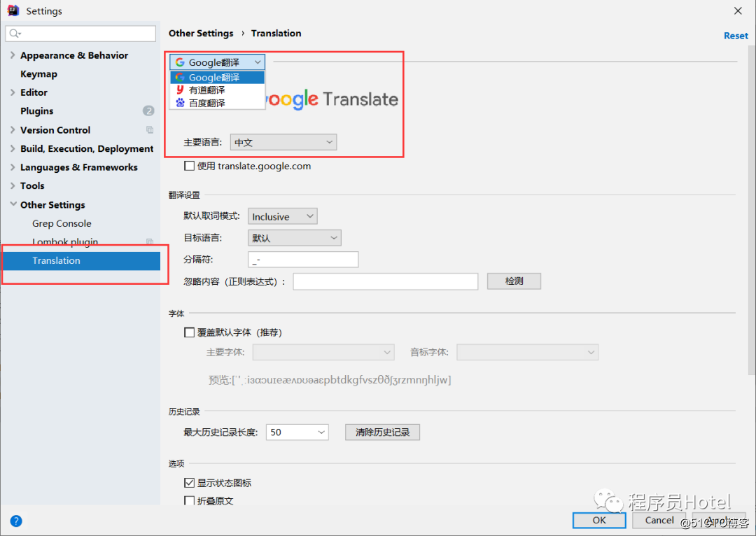Select 百度翻译 option in dropdown list
This screenshot has width=756, height=536.
click(x=218, y=103)
